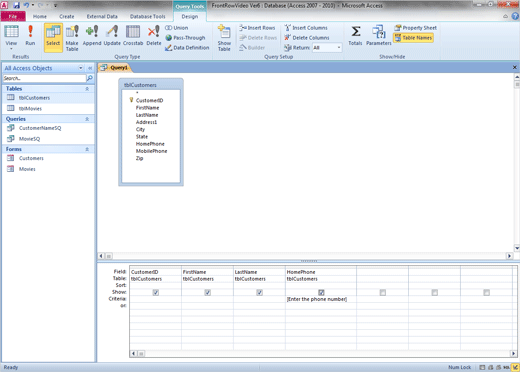Collapse the Queries group

click(x=87, y=119)
